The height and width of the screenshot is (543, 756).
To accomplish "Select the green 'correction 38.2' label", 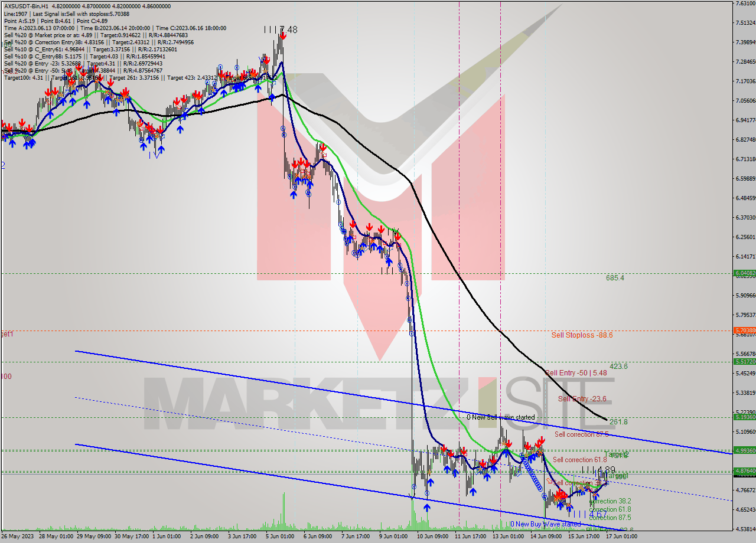I will point(610,501).
